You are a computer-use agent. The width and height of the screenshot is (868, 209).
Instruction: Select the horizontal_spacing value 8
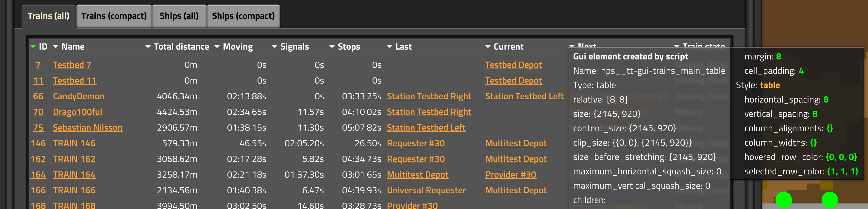pos(826,100)
